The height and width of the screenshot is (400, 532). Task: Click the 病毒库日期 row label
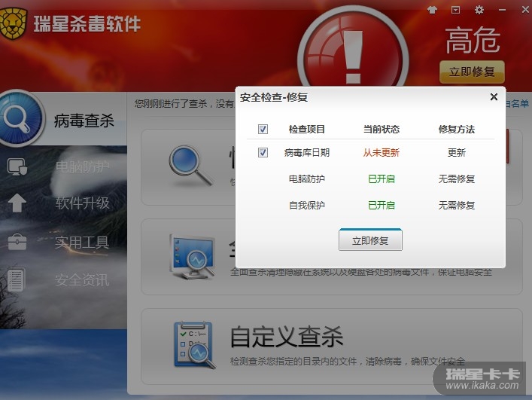click(x=307, y=153)
